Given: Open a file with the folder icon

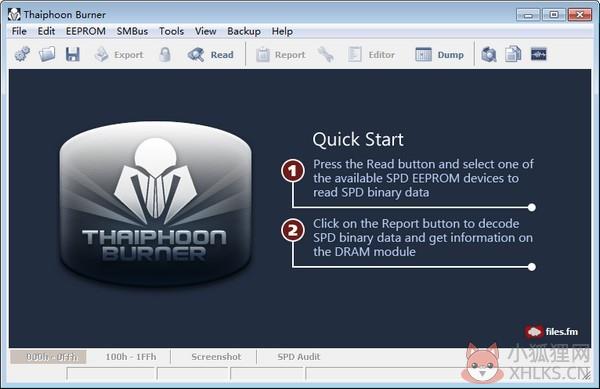Looking at the screenshot, I should click(x=47, y=55).
